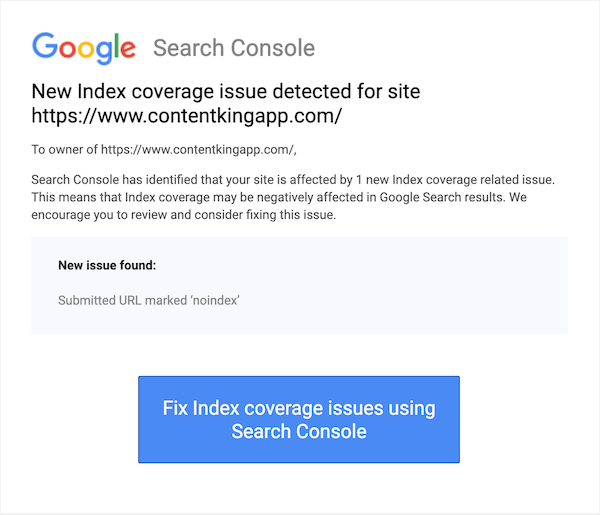600x515 pixels.
Task: Click the Google logo
Action: (84, 48)
